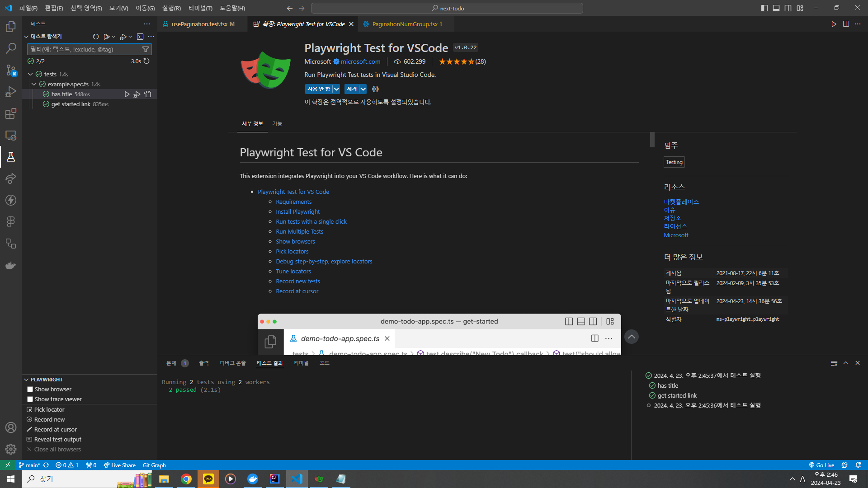Run the 'has title' test play icon
This screenshot has width=868, height=488.
(x=127, y=94)
